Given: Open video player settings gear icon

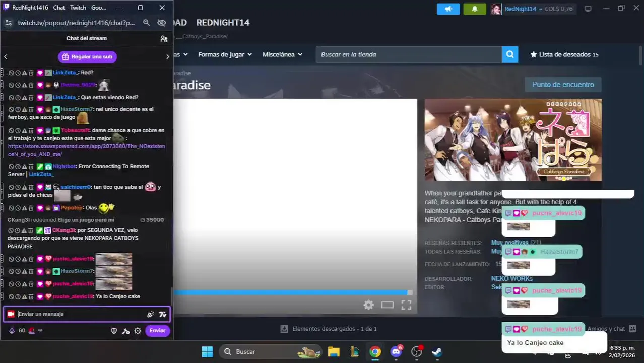Looking at the screenshot, I should [369, 305].
